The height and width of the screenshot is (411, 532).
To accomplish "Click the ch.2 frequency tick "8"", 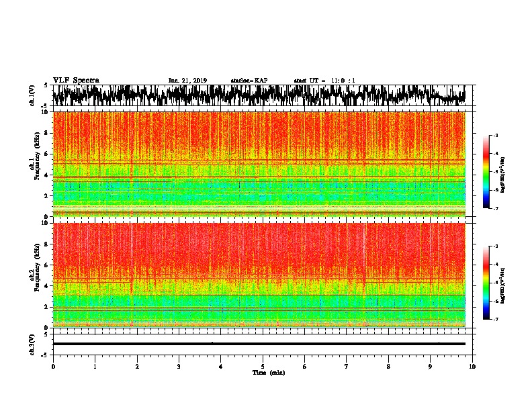I will tap(47, 244).
